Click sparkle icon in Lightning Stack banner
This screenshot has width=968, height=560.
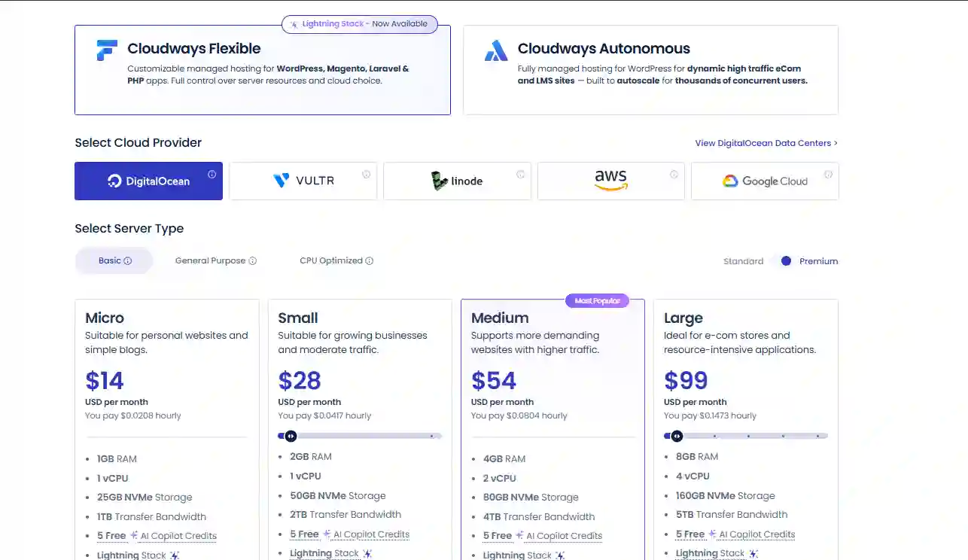[294, 24]
